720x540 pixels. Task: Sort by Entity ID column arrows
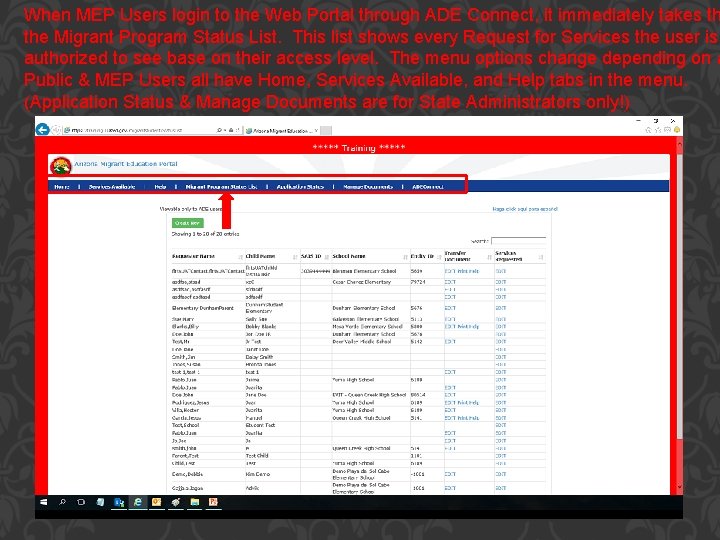click(x=439, y=257)
